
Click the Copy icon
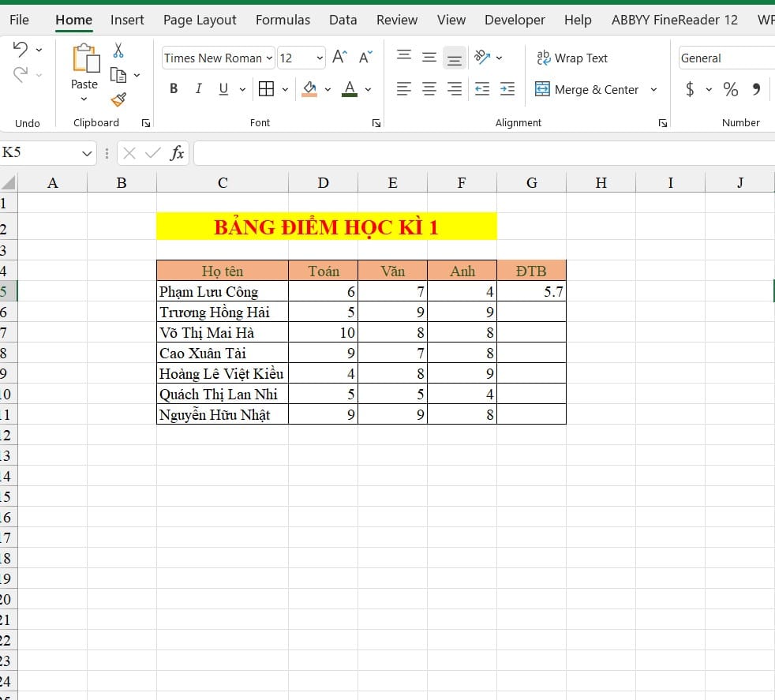coord(118,75)
